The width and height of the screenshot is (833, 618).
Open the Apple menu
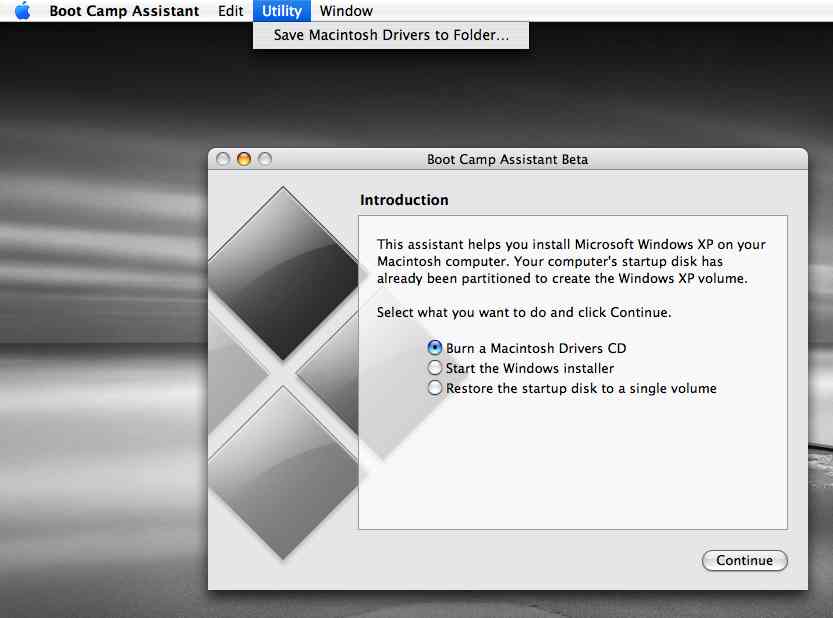pos(22,11)
